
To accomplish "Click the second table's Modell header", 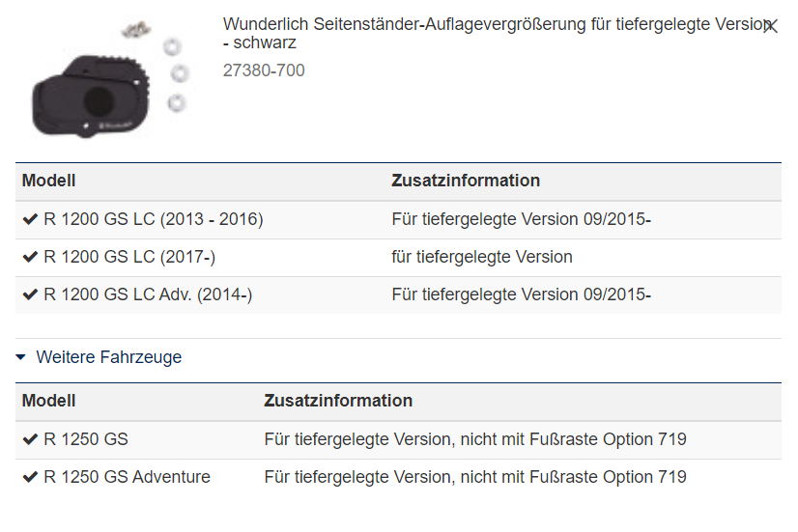I will [49, 401].
